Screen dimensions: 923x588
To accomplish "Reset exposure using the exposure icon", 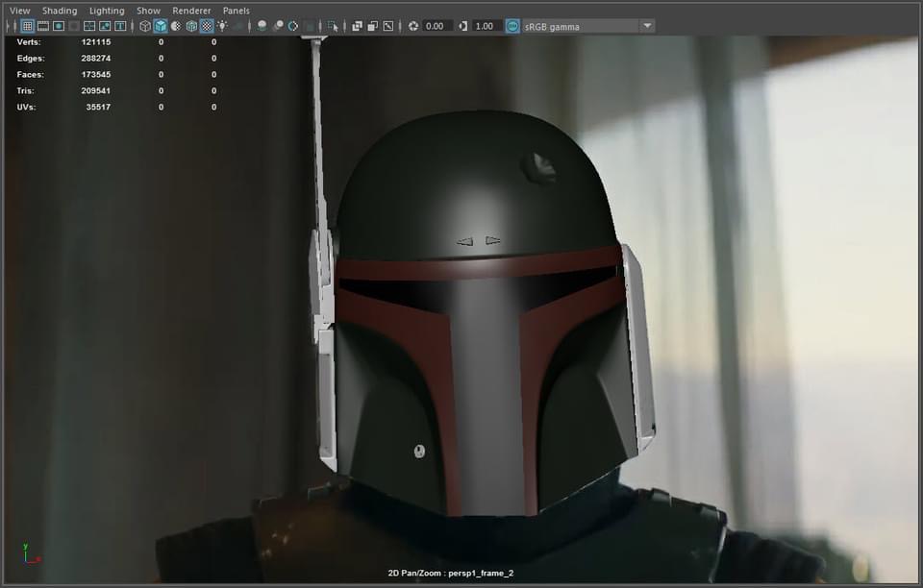I will pyautogui.click(x=413, y=26).
